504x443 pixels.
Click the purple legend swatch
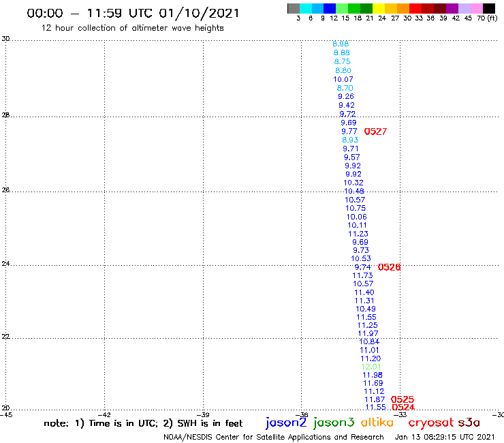pyautogui.click(x=452, y=8)
